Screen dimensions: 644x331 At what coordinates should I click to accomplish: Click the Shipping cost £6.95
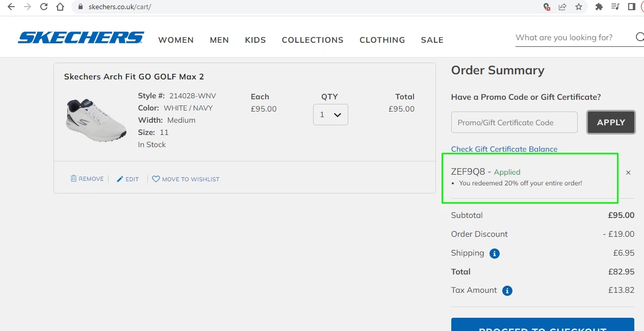tap(624, 253)
